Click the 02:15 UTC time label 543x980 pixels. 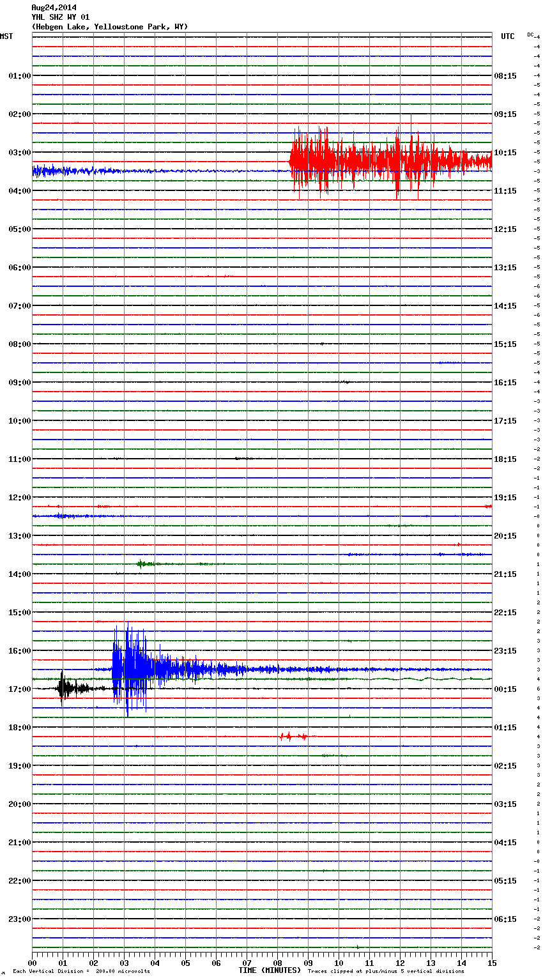505,766
